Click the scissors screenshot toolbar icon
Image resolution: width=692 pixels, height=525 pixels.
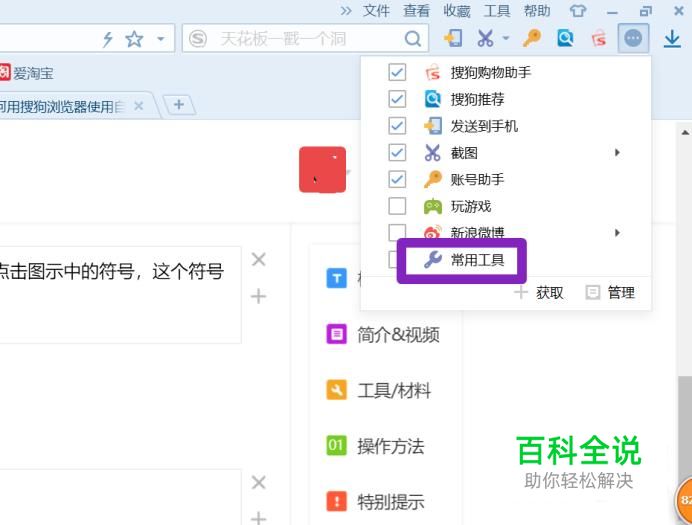485,38
